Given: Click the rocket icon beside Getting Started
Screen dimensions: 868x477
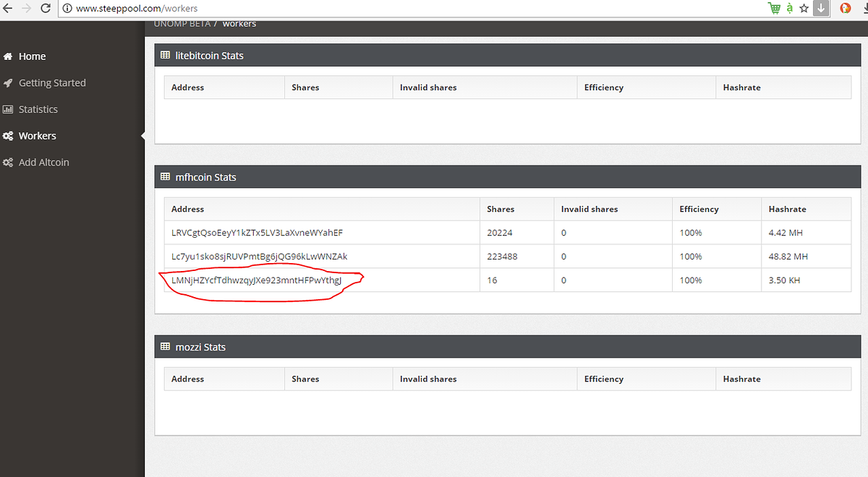Looking at the screenshot, I should (x=8, y=83).
